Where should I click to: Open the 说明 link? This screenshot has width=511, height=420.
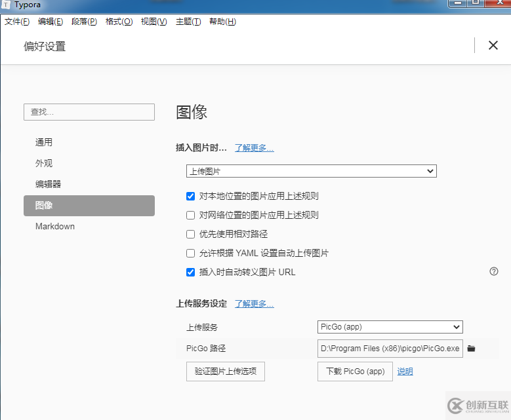tap(405, 372)
